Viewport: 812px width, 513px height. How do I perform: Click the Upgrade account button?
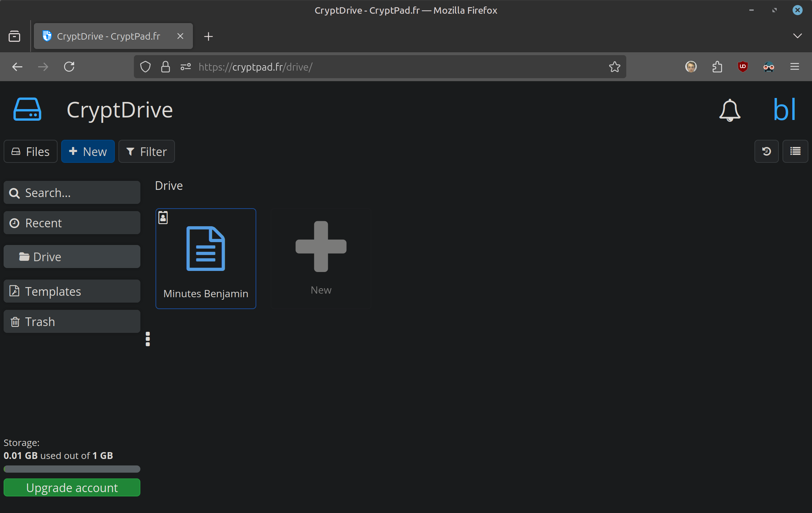[x=72, y=487]
